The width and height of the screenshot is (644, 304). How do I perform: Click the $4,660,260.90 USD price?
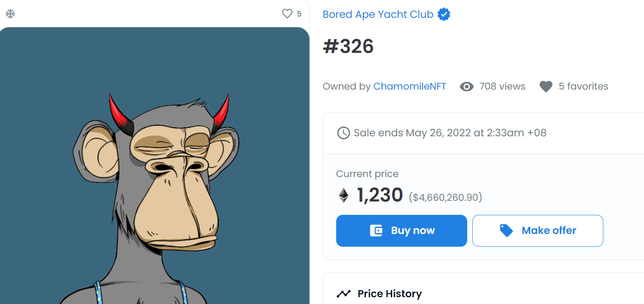445,197
